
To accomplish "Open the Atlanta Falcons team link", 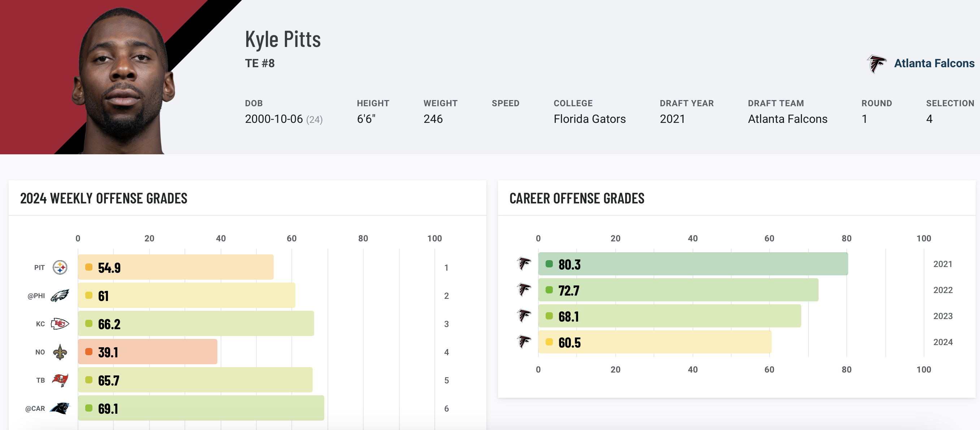I will click(934, 63).
